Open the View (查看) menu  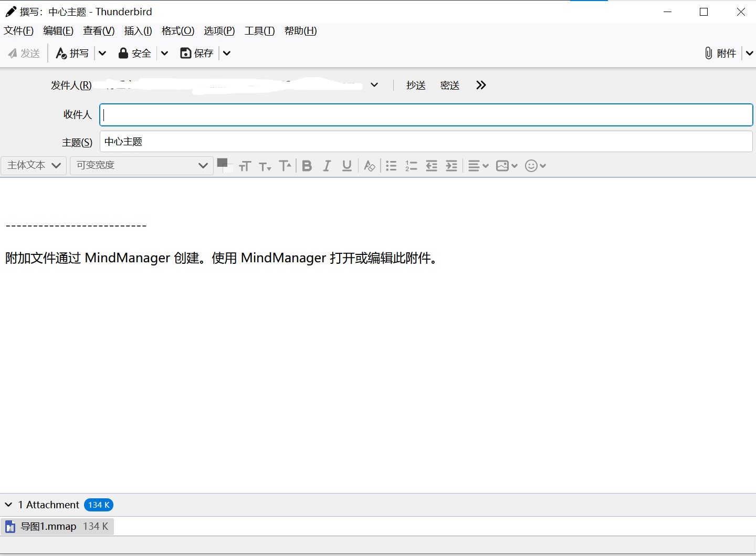[x=99, y=31]
